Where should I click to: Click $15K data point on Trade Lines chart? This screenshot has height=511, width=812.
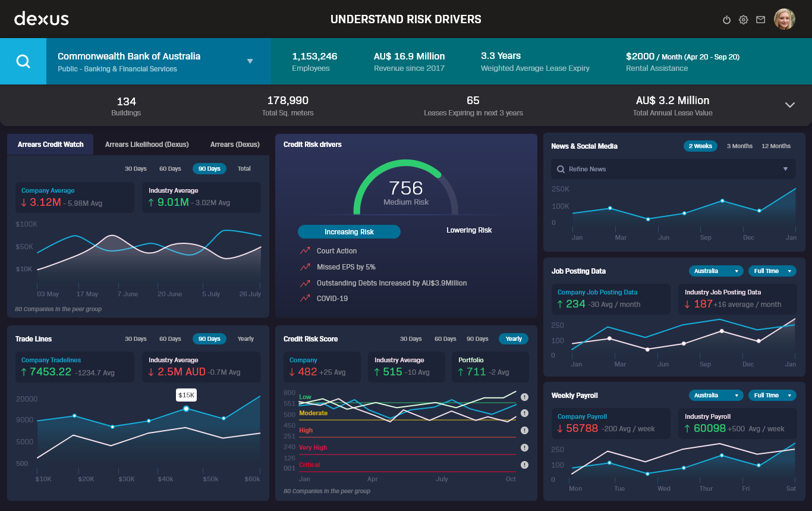click(186, 409)
